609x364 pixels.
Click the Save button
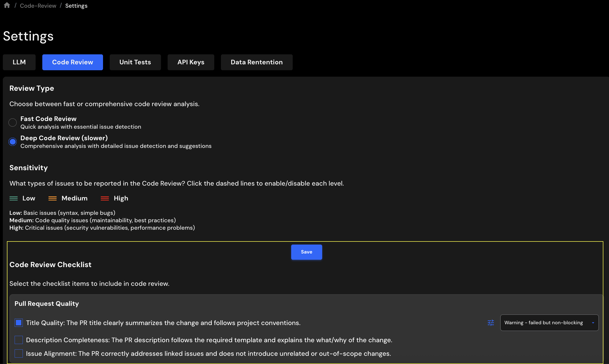[306, 252]
